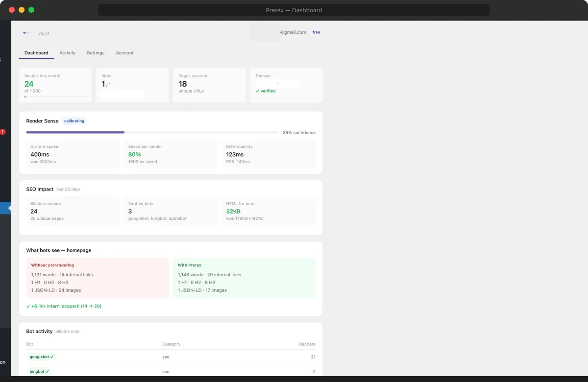Click the purple 'free' plan badge
Screen dimensions: 588x382
(316, 32)
